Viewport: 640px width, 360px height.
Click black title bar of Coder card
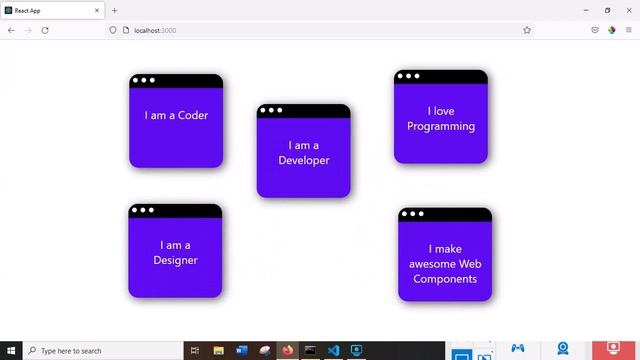(176, 81)
